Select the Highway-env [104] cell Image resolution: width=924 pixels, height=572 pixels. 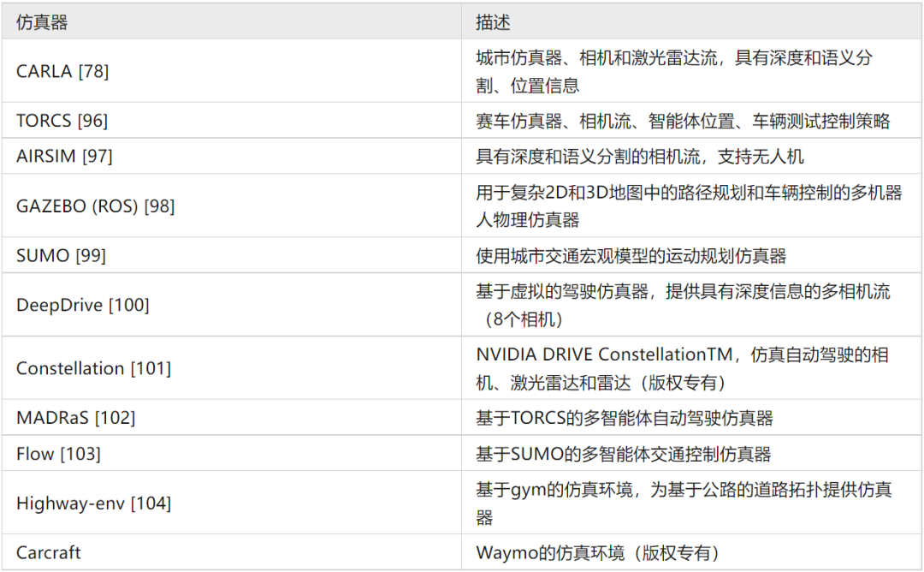pyautogui.click(x=232, y=503)
